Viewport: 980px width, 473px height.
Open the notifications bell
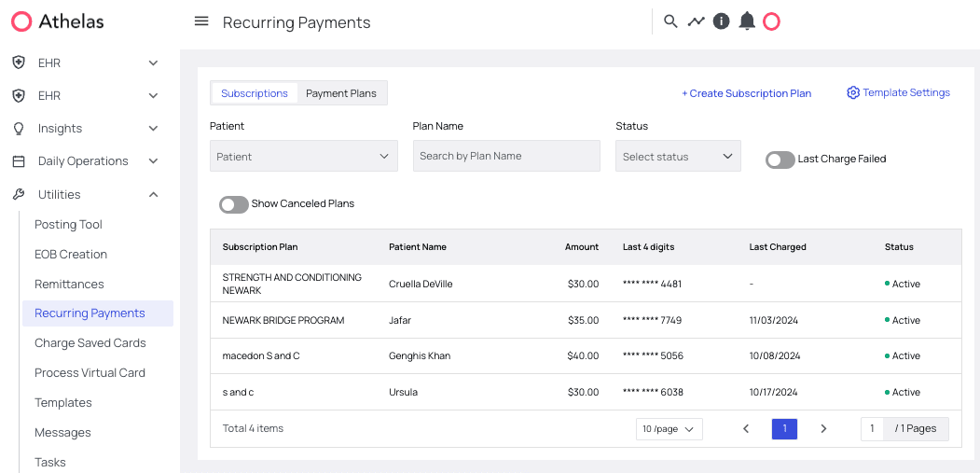coord(747,21)
